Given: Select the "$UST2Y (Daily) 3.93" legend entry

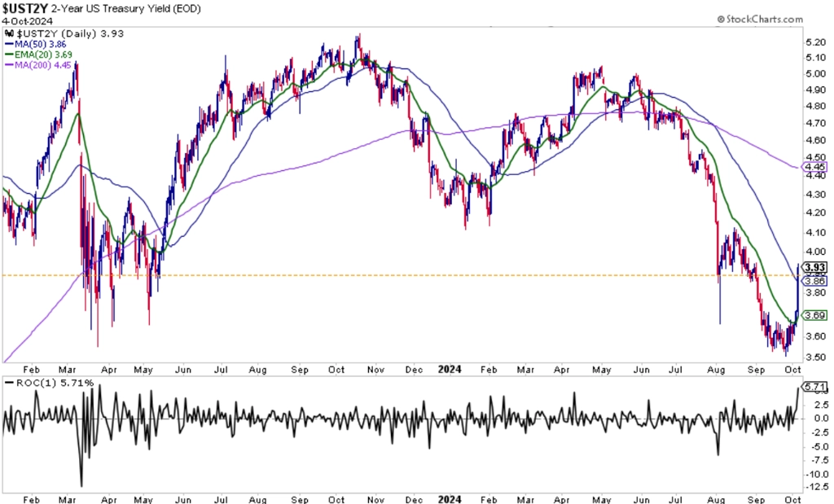Looking at the screenshot, I should [x=69, y=33].
